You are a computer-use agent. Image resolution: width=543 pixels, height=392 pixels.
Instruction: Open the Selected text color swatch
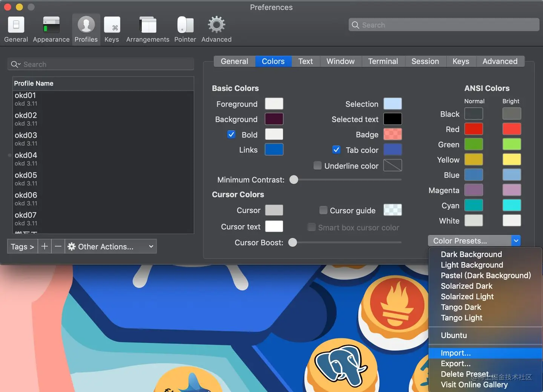tap(393, 119)
